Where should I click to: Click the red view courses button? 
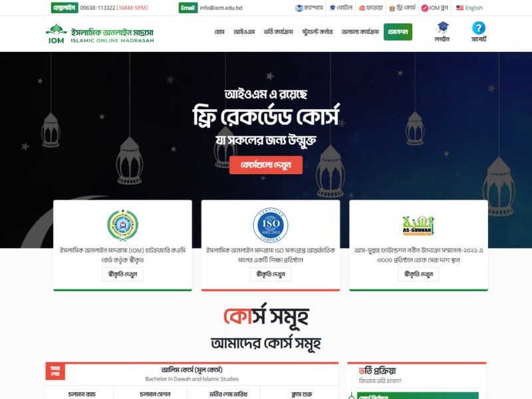click(x=265, y=165)
